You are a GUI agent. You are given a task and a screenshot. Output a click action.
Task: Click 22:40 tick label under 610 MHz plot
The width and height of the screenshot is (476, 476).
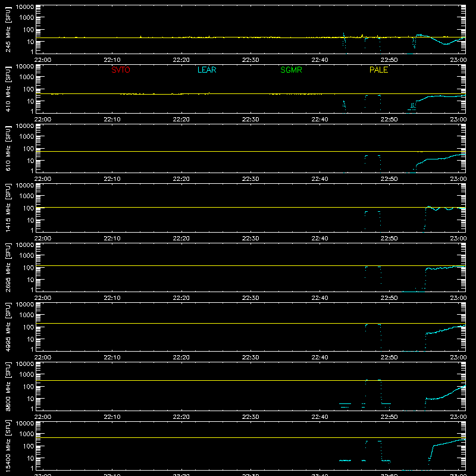[x=320, y=179]
